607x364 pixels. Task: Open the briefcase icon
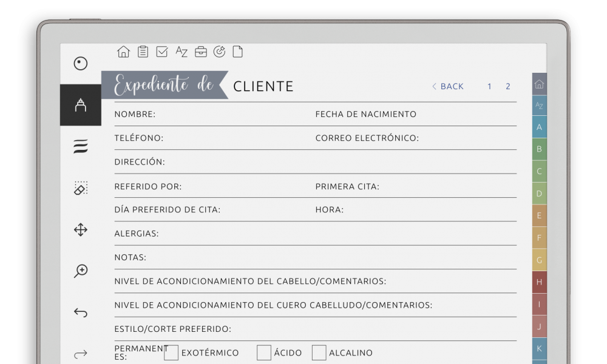pos(200,52)
